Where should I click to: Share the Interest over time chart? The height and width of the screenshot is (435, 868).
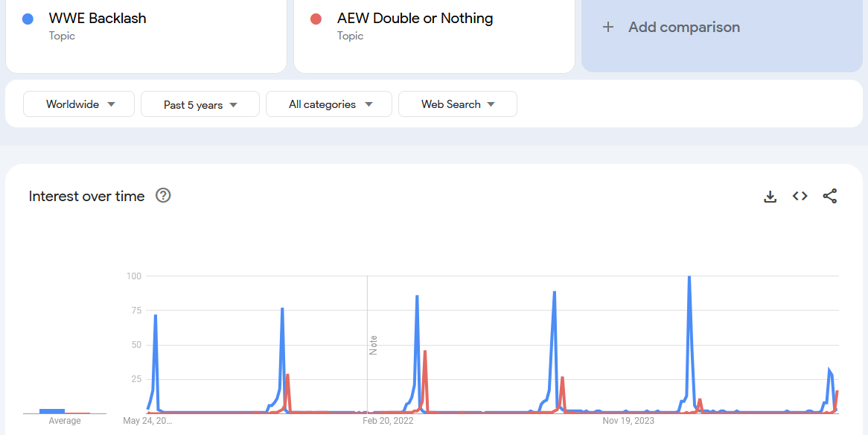point(830,196)
